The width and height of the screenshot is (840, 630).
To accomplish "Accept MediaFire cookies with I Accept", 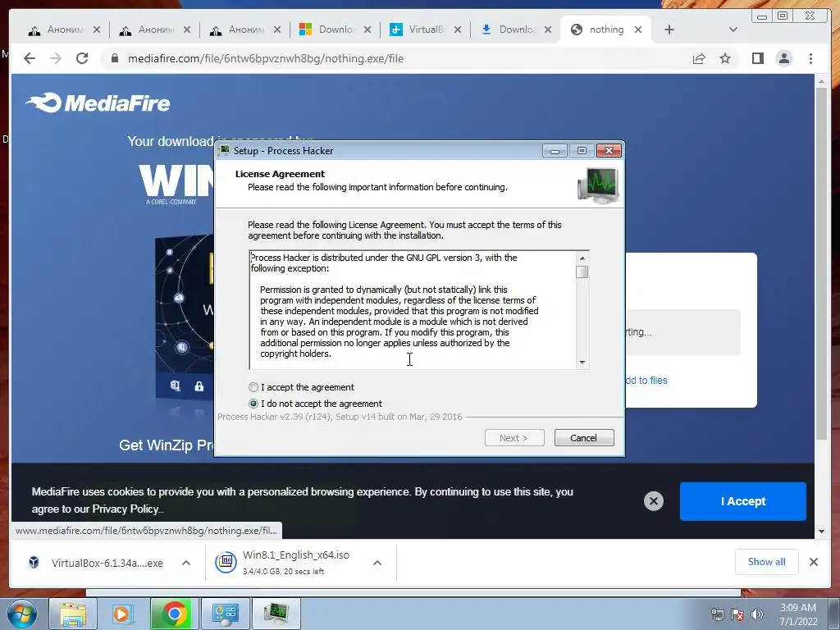I will (743, 501).
